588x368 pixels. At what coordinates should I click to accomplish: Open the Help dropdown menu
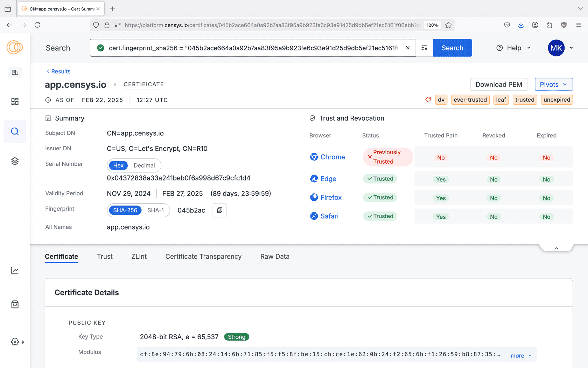click(513, 48)
